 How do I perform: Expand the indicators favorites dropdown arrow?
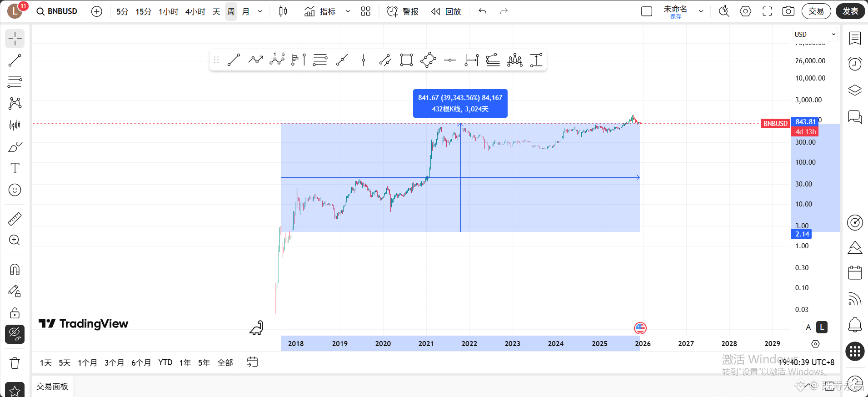[x=348, y=11]
